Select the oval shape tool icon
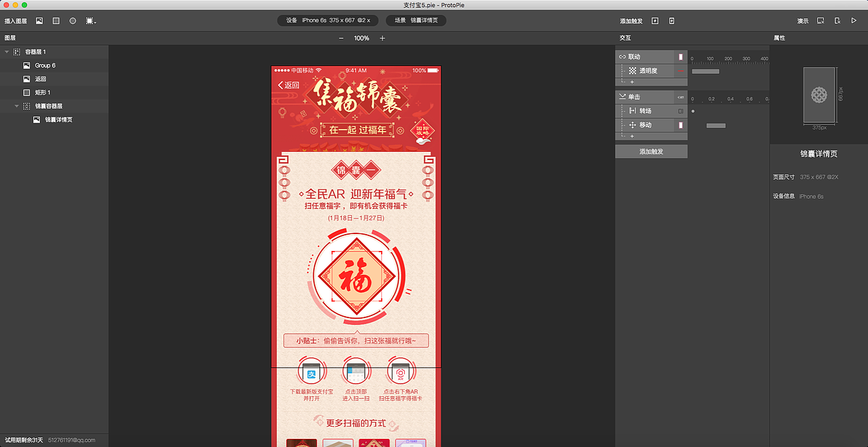 (x=72, y=21)
